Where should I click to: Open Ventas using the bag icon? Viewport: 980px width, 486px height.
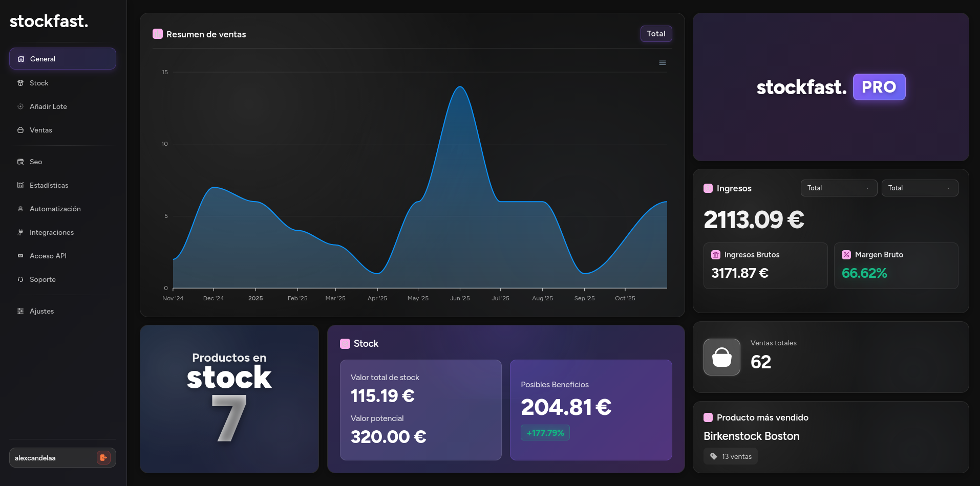click(x=20, y=130)
